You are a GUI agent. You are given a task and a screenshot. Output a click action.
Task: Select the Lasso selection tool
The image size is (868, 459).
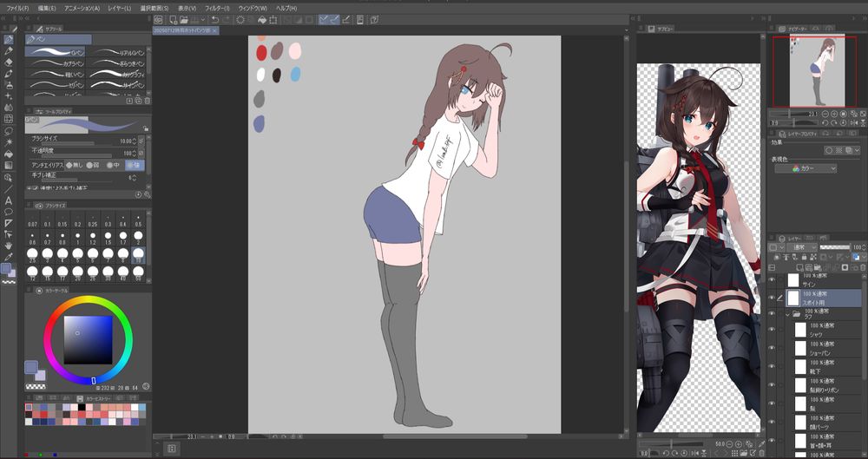9,131
